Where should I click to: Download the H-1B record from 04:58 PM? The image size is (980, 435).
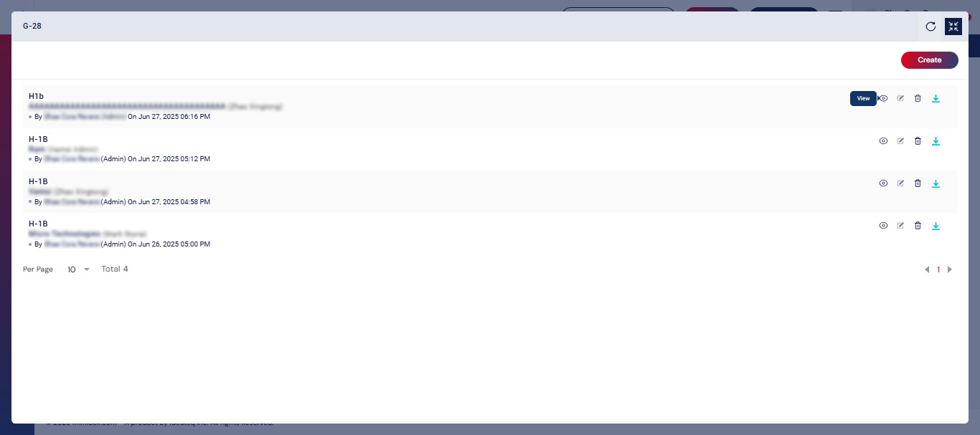click(936, 183)
